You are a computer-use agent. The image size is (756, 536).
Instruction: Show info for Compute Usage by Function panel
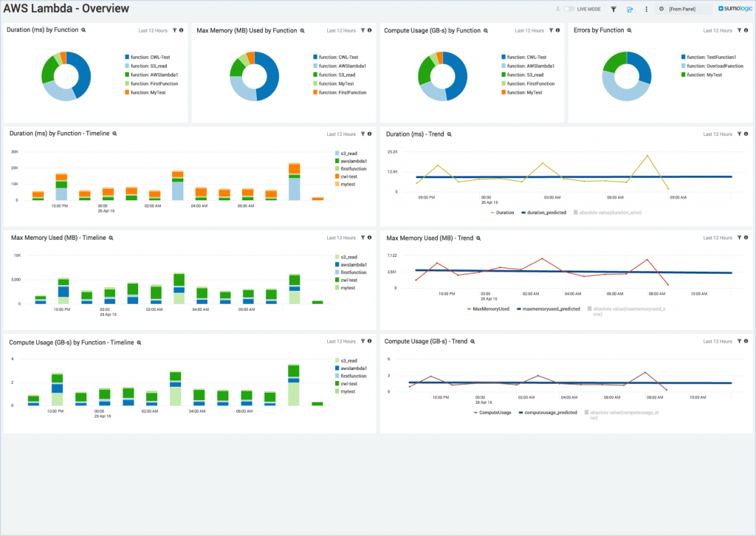tap(558, 30)
